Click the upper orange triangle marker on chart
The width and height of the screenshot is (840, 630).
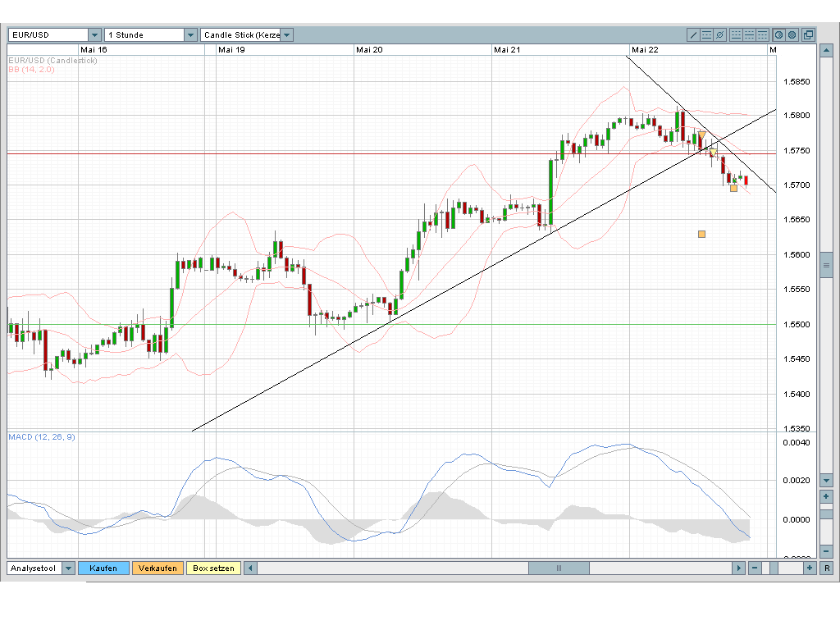click(x=702, y=135)
